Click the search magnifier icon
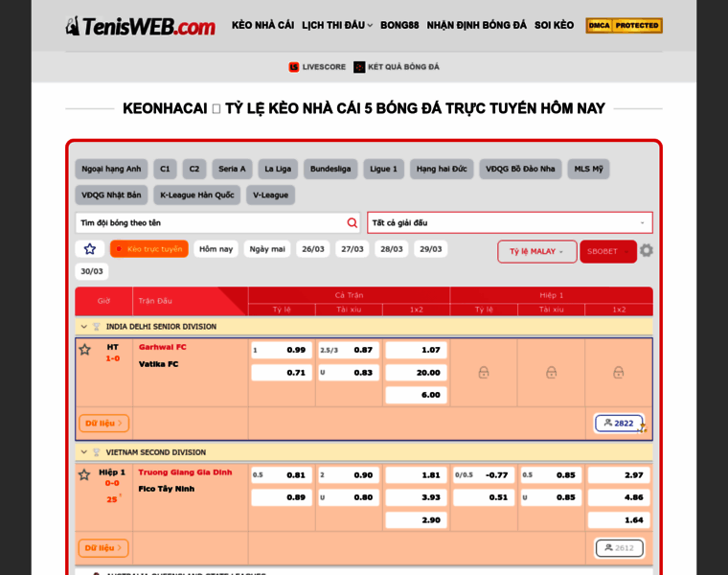 pyautogui.click(x=352, y=223)
